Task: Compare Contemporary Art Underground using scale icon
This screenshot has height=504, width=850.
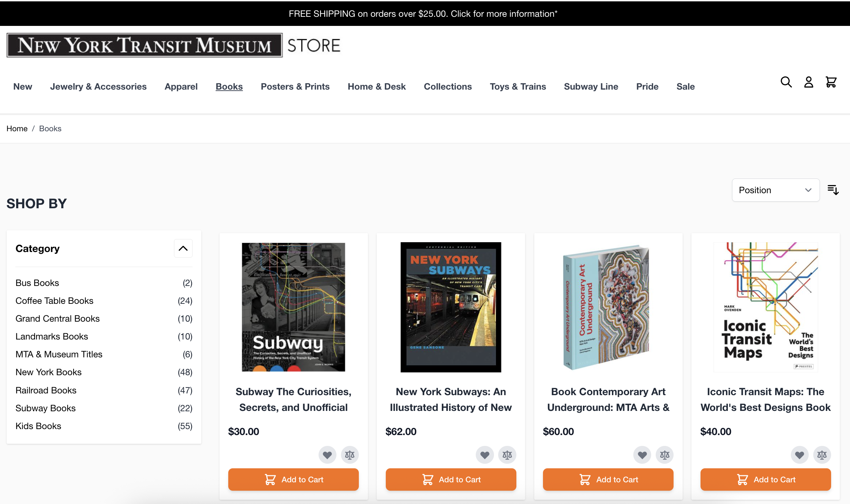Action: click(664, 455)
